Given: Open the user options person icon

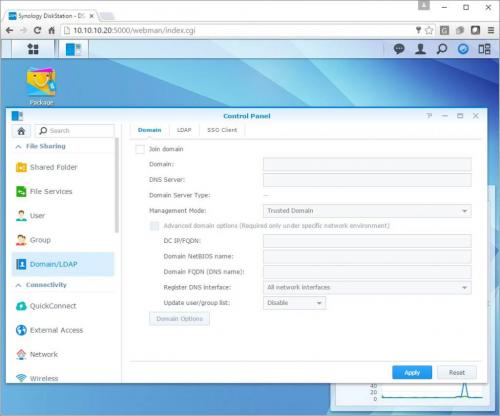Looking at the screenshot, I should tap(420, 49).
